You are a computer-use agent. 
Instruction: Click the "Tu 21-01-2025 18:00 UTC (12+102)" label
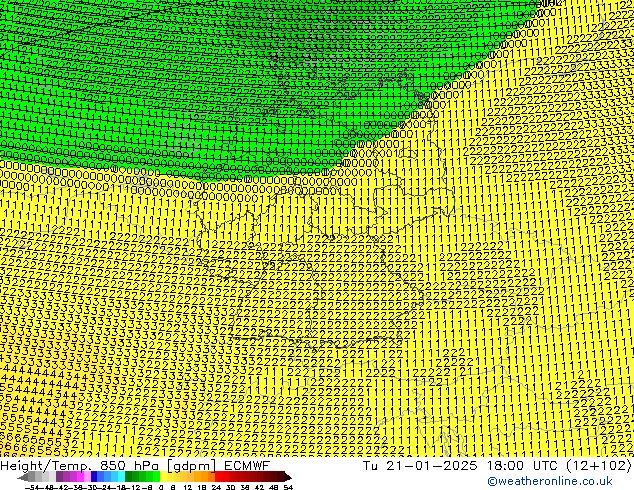[x=497, y=466]
